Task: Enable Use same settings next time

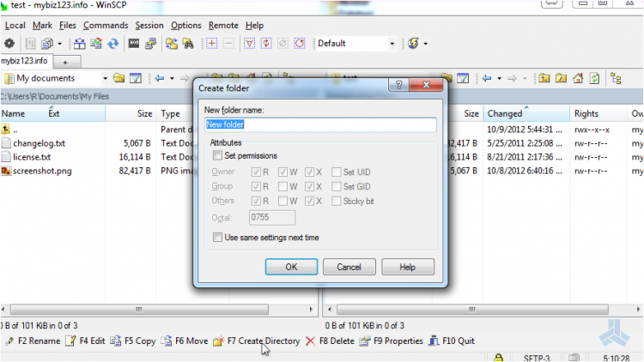Action: point(217,238)
